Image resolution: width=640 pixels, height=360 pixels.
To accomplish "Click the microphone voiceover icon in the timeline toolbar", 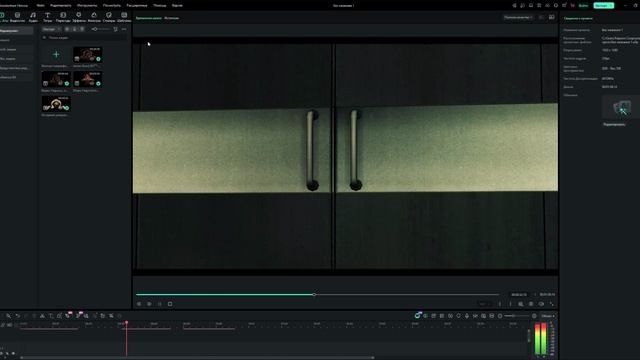I will pos(467,316).
